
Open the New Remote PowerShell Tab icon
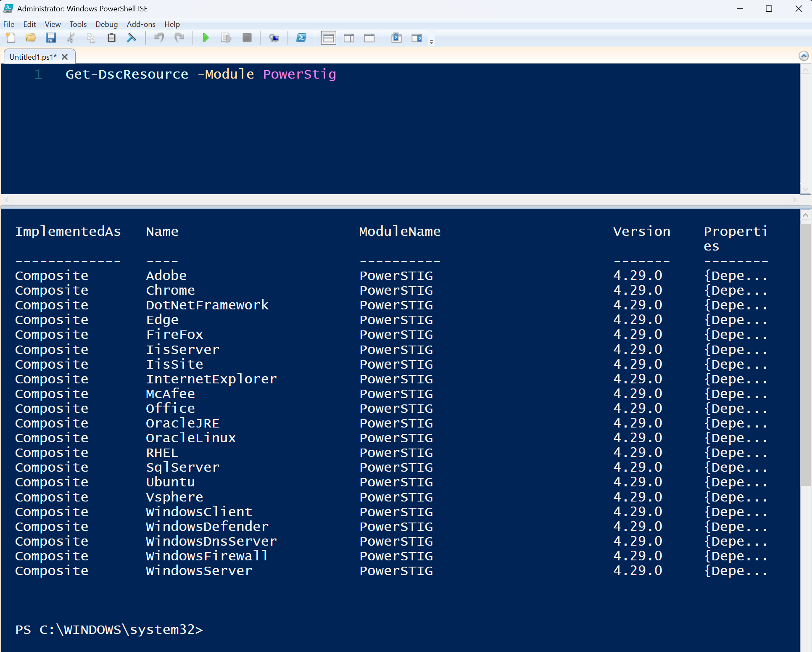(x=274, y=37)
